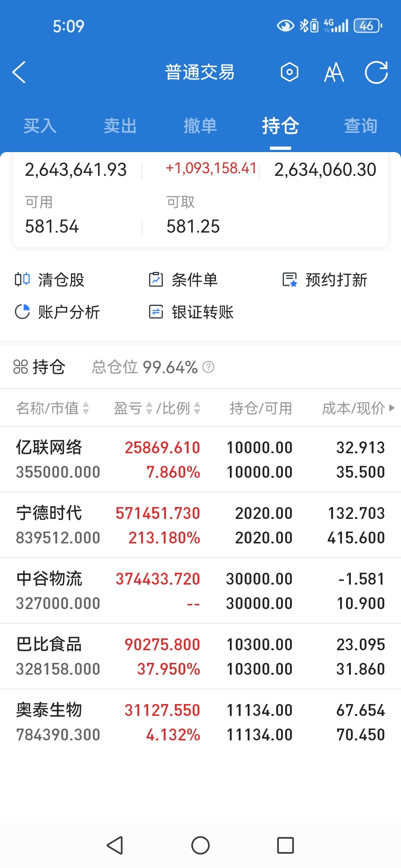Open the 亿联网络 holding row
This screenshot has height=868, width=401.
[200, 460]
